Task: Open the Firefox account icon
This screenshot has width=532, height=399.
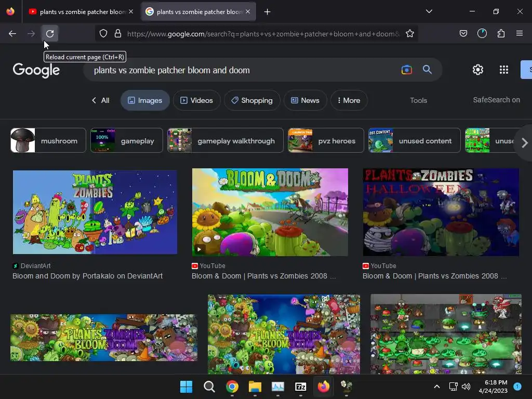Action: pos(482,33)
